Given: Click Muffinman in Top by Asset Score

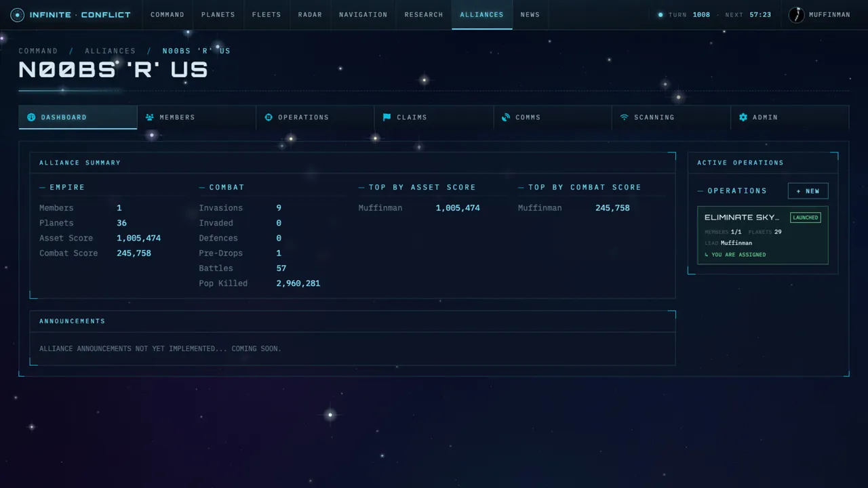Looking at the screenshot, I should [380, 208].
